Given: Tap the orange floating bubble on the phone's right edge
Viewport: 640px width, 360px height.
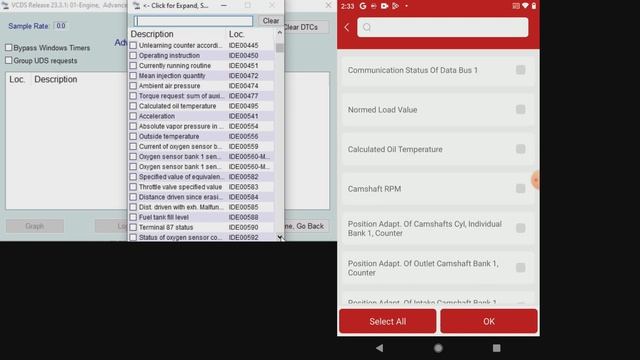Looking at the screenshot, I should click(x=535, y=180).
